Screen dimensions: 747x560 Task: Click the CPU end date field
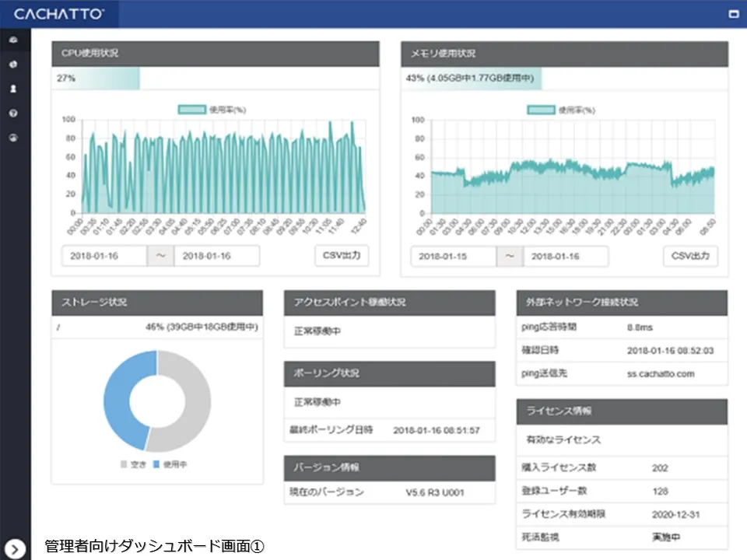point(216,256)
